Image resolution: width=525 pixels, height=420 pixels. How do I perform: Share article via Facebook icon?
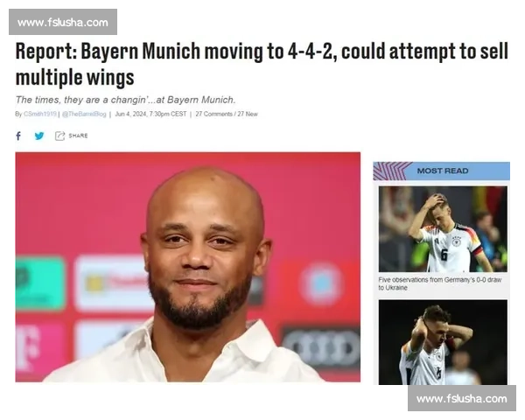coord(18,136)
